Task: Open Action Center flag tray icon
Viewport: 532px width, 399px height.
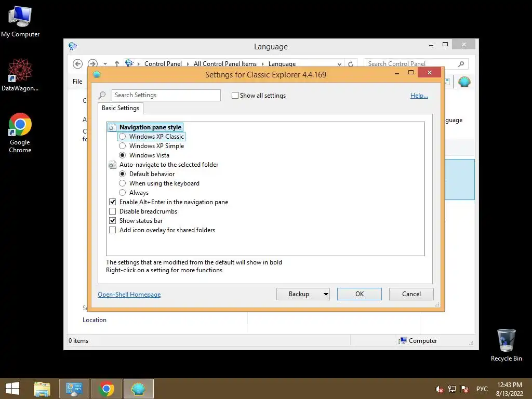Action: point(464,389)
